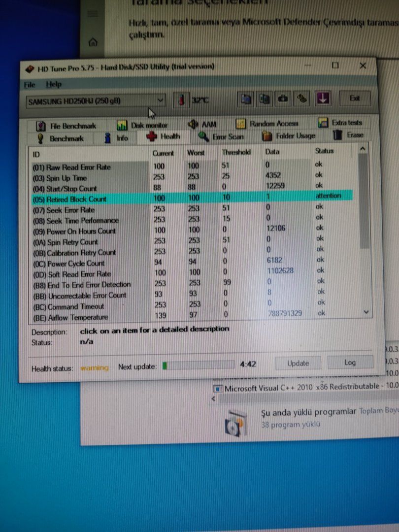This screenshot has height=532, width=399.
Task: Switch to the Benchmark tab
Action: click(x=61, y=138)
